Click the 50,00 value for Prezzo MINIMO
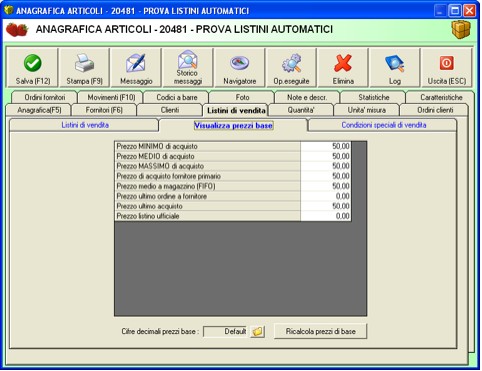 click(x=326, y=146)
